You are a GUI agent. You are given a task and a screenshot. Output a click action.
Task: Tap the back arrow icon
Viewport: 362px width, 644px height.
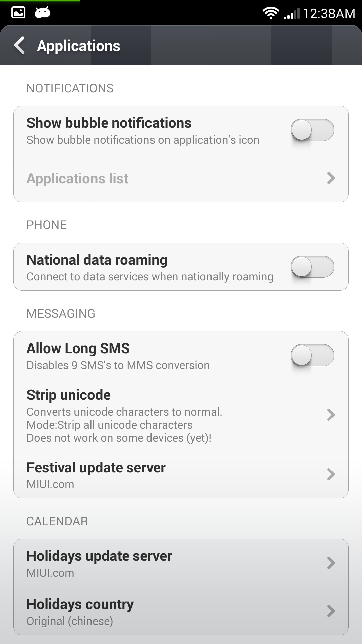pos(19,45)
